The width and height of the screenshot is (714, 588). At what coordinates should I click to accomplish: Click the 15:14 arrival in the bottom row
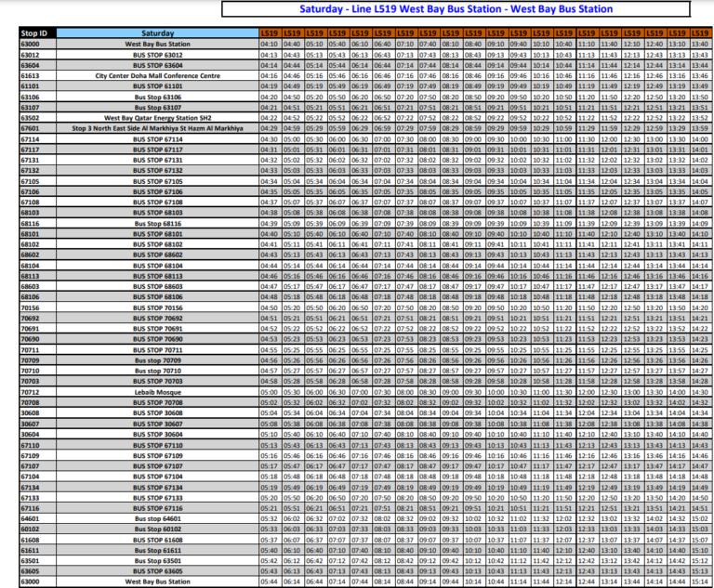[700, 581]
